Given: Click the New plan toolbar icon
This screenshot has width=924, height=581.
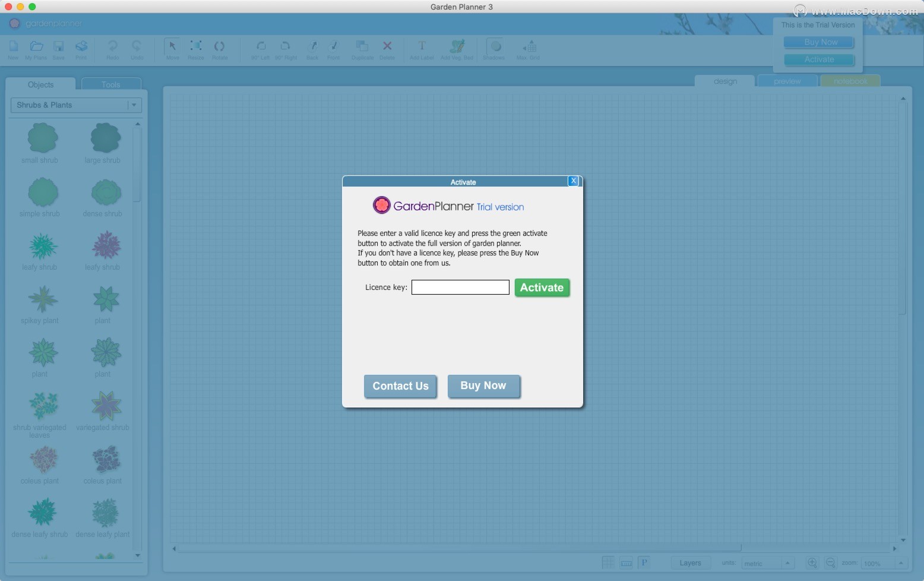Looking at the screenshot, I should click(13, 46).
